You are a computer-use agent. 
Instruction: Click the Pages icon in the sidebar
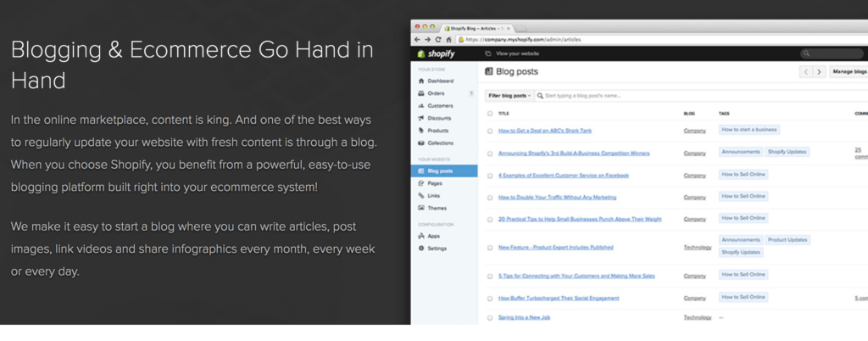click(421, 183)
